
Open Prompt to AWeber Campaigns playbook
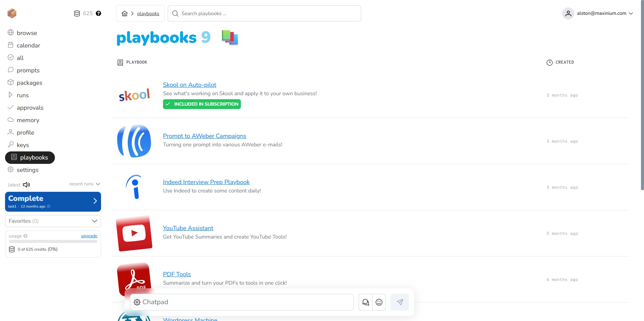pos(204,136)
